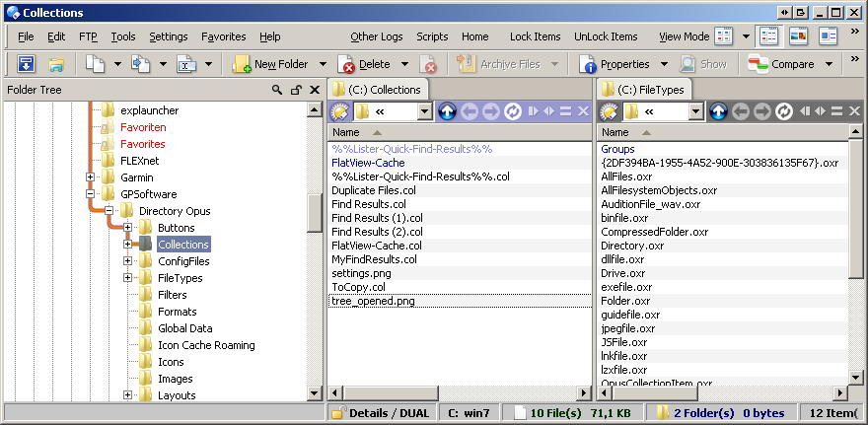Select the Filters folder in tree
868x425 pixels.
173,295
